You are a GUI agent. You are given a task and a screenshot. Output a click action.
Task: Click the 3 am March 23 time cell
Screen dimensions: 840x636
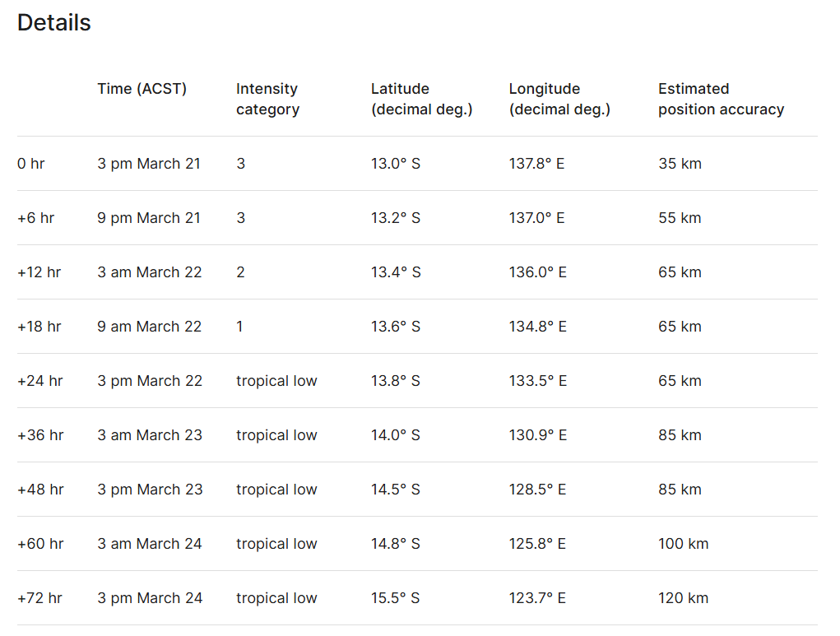point(150,435)
